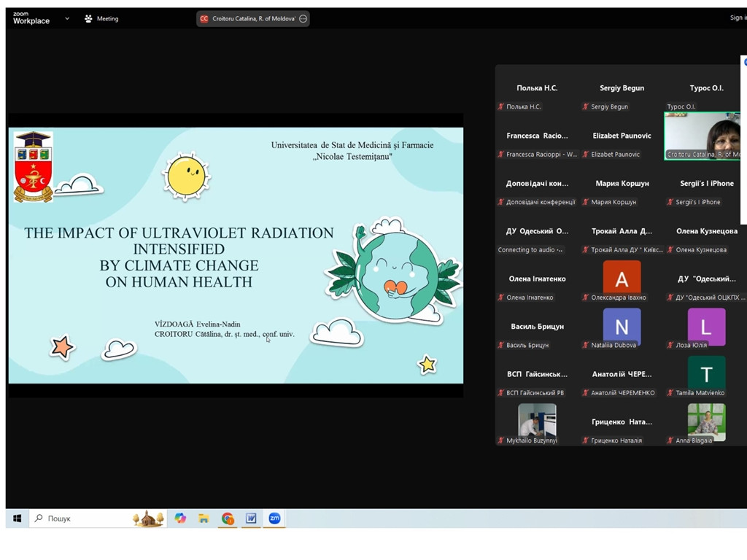Click the muted mic icon for Nataliia Dubova
The width and height of the screenshot is (747, 560).
[586, 345]
